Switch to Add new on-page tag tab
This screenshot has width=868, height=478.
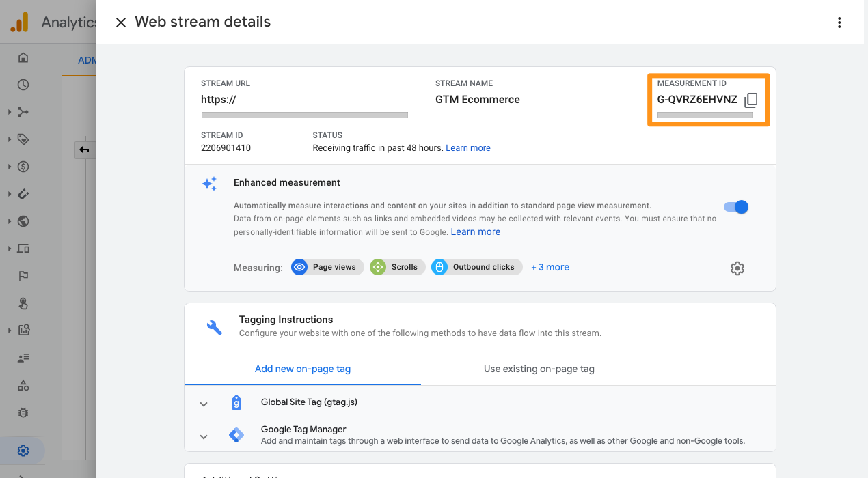click(x=303, y=369)
